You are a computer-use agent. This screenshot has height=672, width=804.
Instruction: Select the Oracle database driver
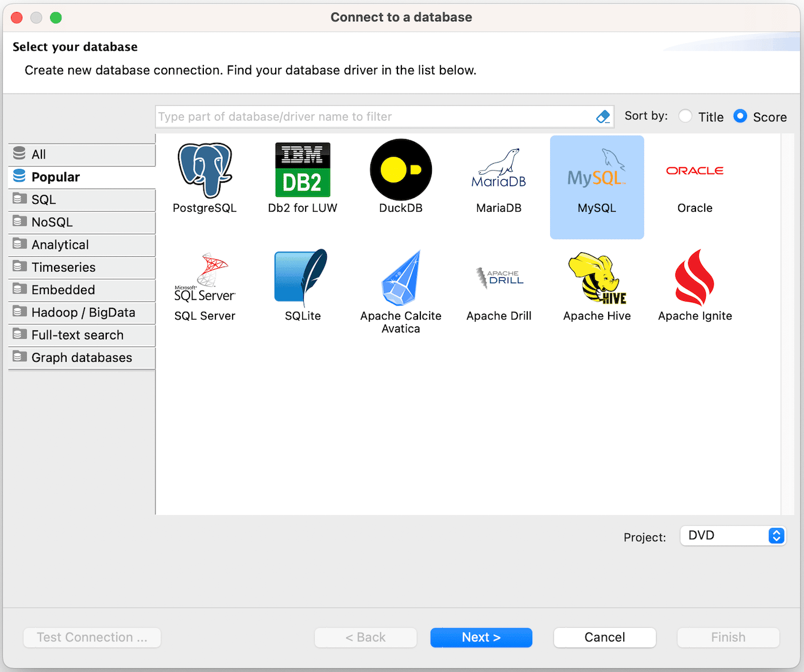point(694,171)
